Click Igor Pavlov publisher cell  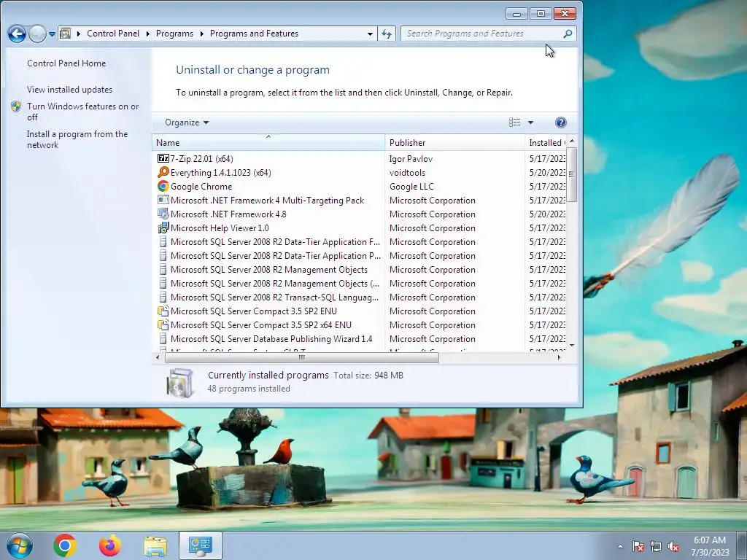[x=411, y=158]
